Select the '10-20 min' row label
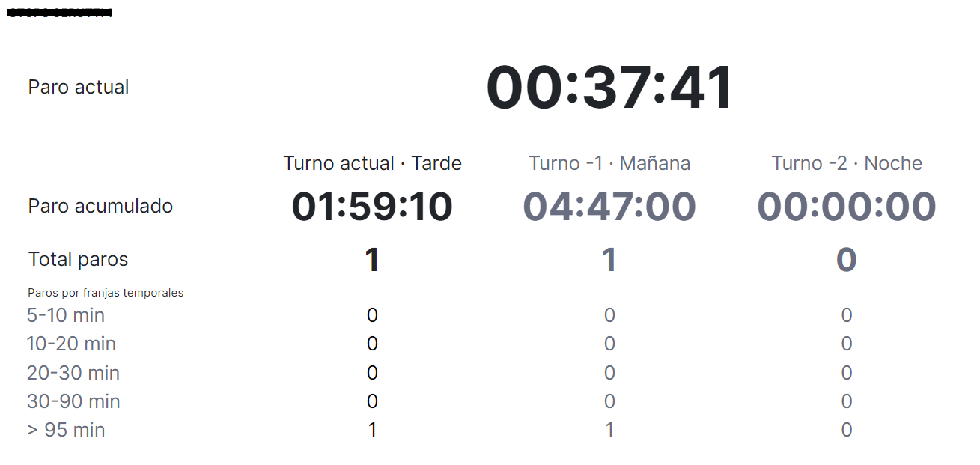 tap(71, 344)
